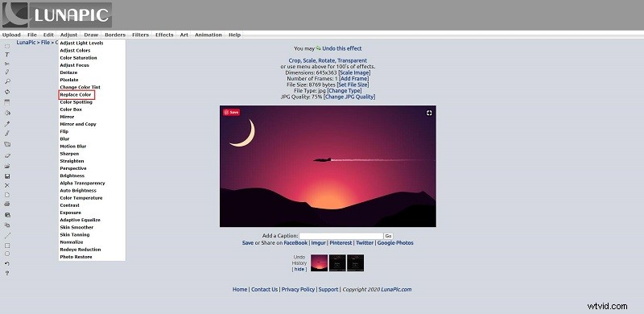
Task: Click the question mark help icon
Action: tap(7, 273)
